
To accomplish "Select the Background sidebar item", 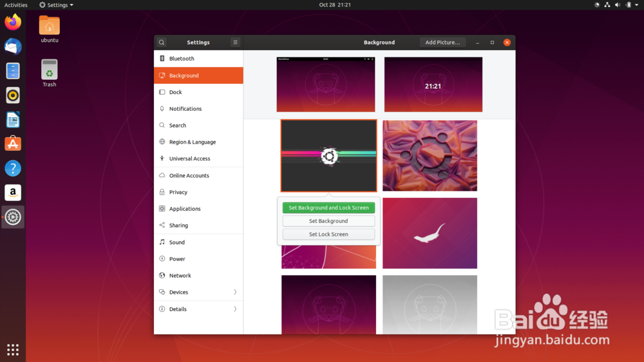I will point(198,75).
